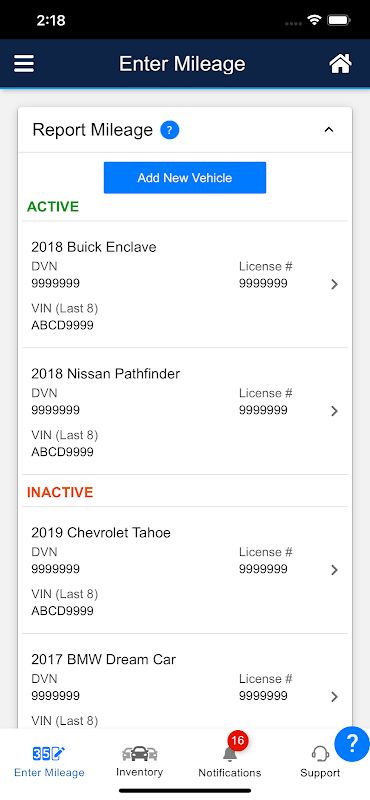This screenshot has height=800, width=370.
Task: Click the Report Mileage help icon
Action: click(169, 130)
